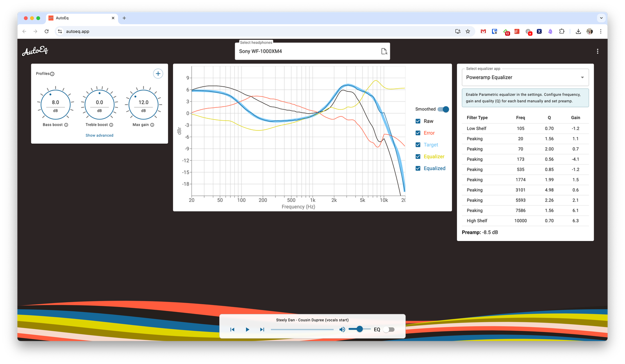This screenshot has width=625, height=364.
Task: Click the Show advanced link
Action: 100,136
